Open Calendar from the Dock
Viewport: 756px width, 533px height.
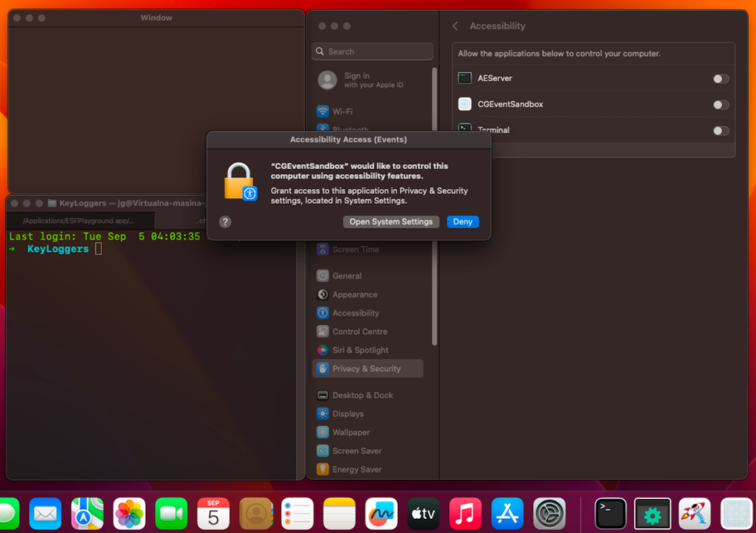point(213,513)
